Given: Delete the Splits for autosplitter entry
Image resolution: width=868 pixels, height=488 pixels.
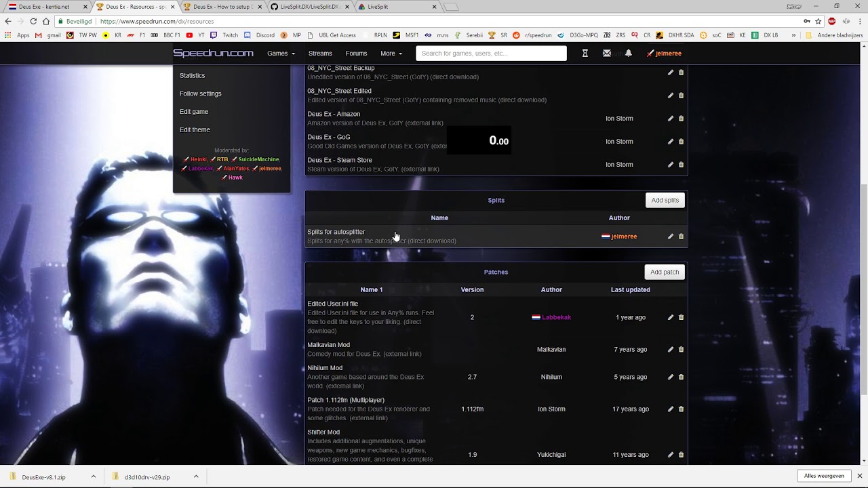Looking at the screenshot, I should coord(682,237).
